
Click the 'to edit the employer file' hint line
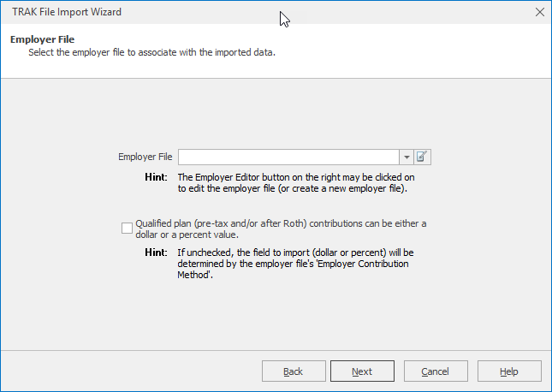point(292,188)
